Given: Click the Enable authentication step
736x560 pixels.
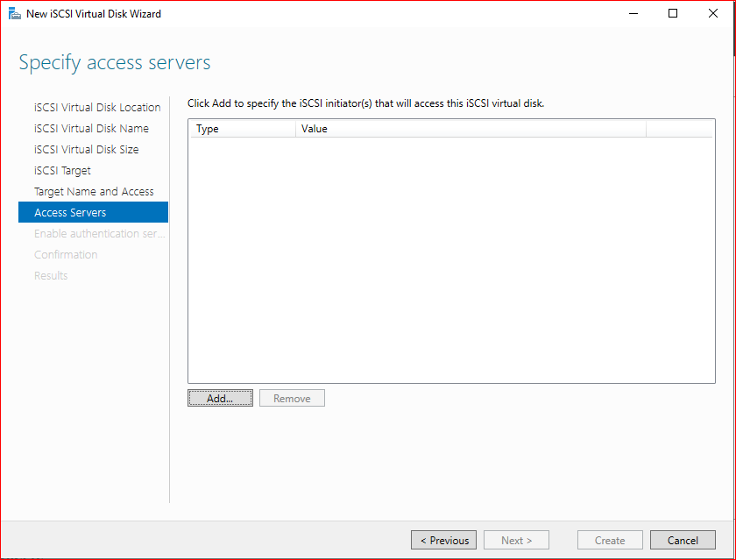Looking at the screenshot, I should pos(100,233).
